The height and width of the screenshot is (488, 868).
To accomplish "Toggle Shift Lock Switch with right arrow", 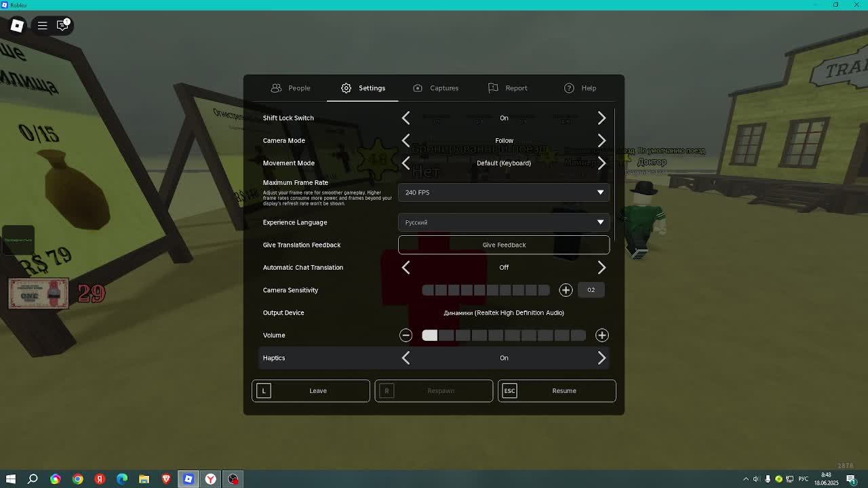I will point(601,118).
